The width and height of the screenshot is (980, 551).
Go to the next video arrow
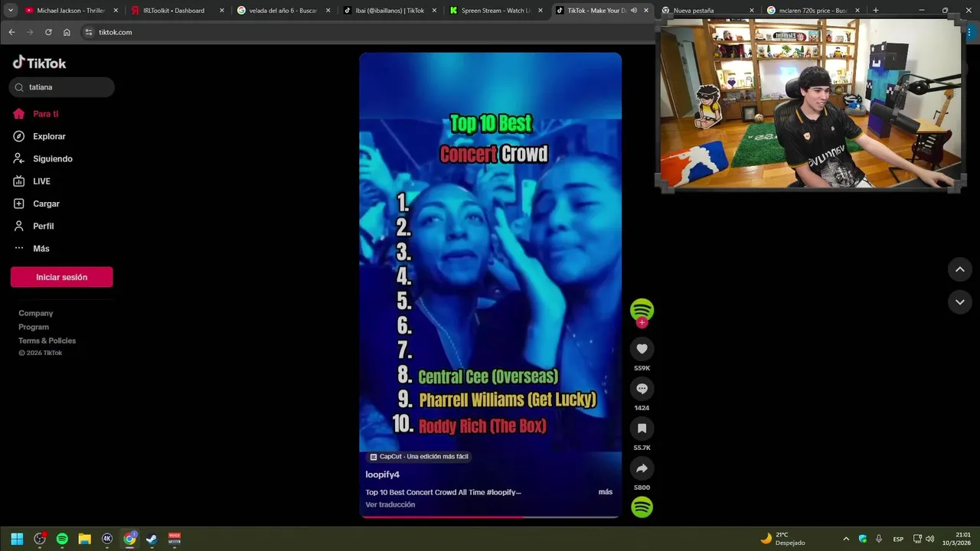click(x=959, y=302)
